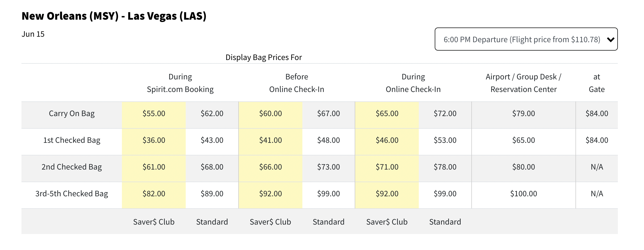Click the 3rd-5th Checked Bag row label
The width and height of the screenshot is (644, 250).
click(x=72, y=194)
